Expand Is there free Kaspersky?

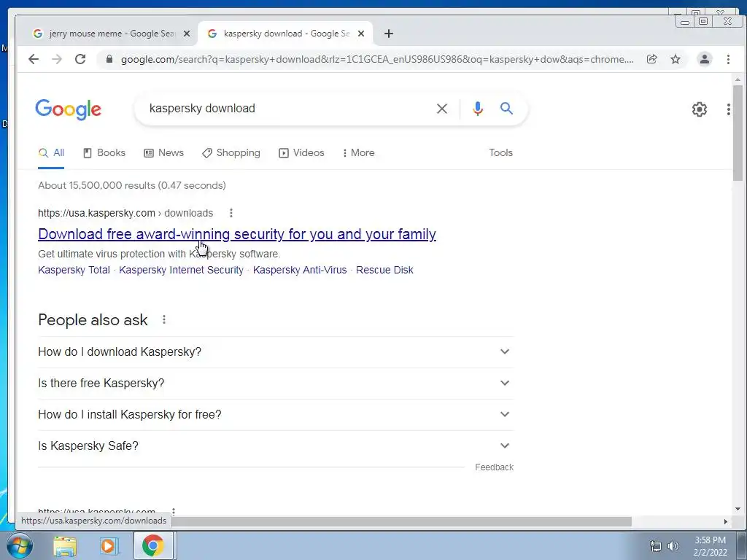[275, 384]
